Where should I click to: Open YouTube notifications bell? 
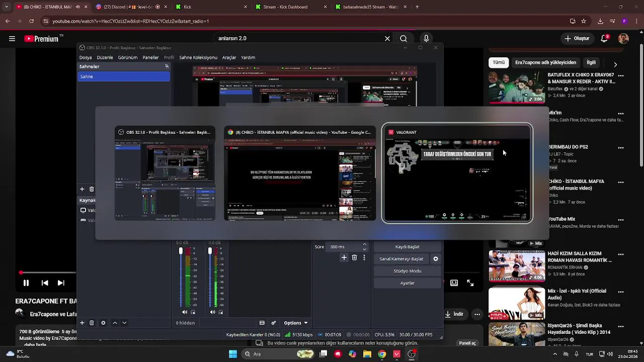coord(605,39)
